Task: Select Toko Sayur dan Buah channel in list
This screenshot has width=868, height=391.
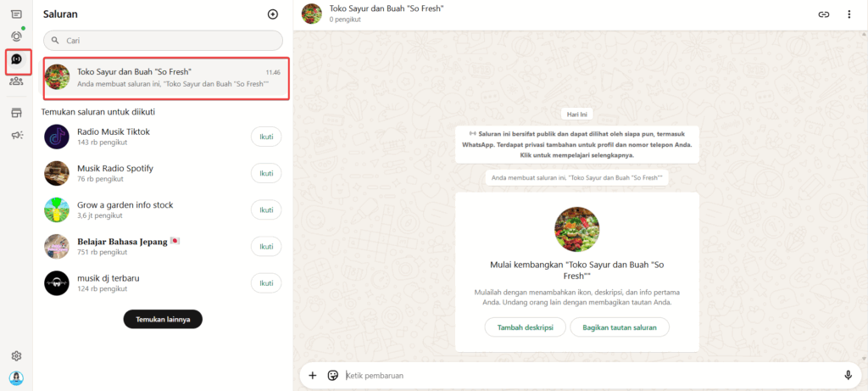Action: click(166, 77)
